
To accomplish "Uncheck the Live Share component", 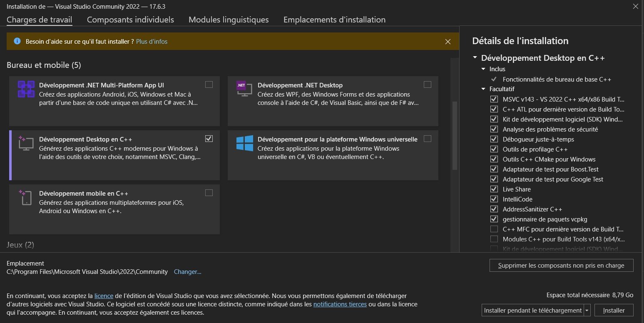I will click(x=494, y=189).
